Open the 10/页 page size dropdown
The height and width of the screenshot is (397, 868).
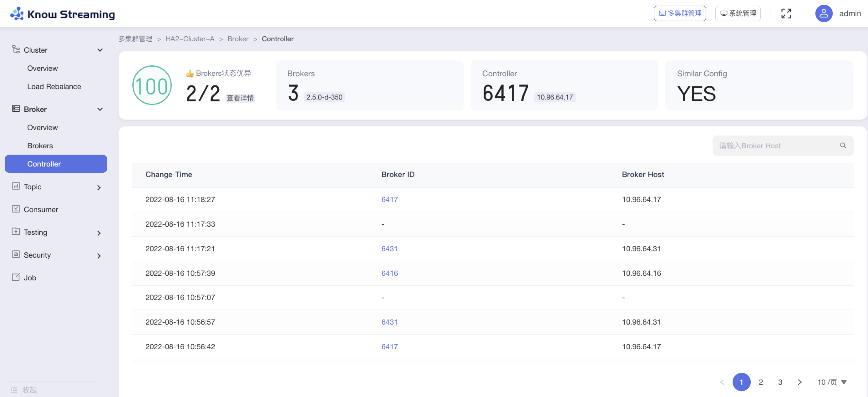coord(832,382)
